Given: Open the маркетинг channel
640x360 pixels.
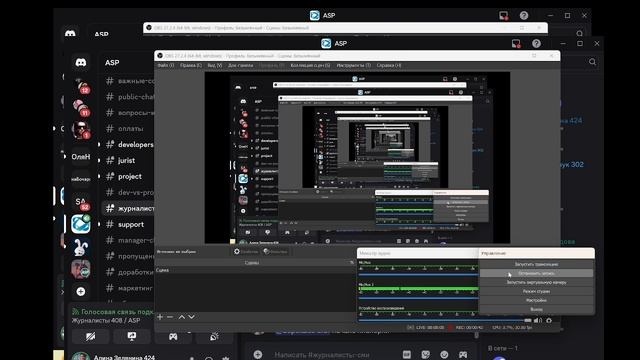Looking at the screenshot, I should coord(128,288).
